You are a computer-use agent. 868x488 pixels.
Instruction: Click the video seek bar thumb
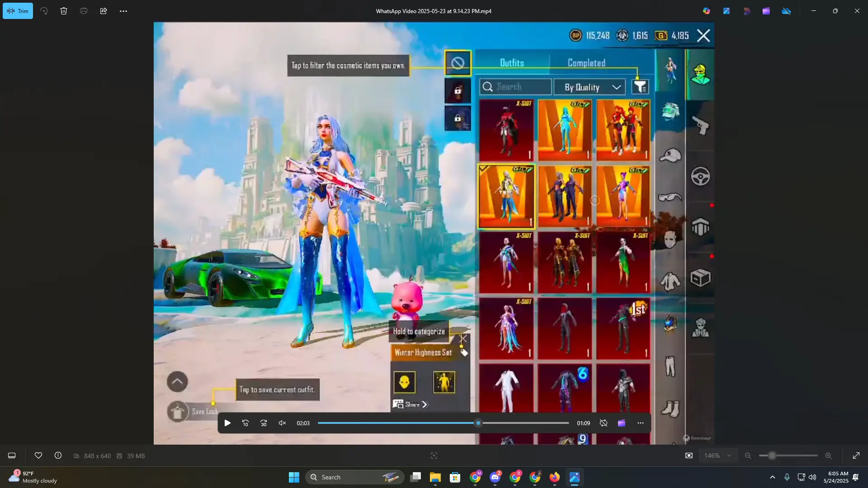point(478,423)
